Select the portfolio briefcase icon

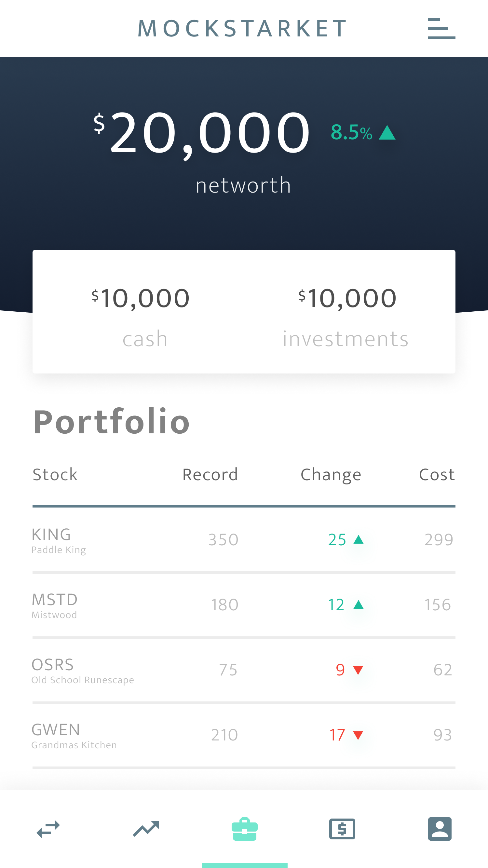point(244,829)
